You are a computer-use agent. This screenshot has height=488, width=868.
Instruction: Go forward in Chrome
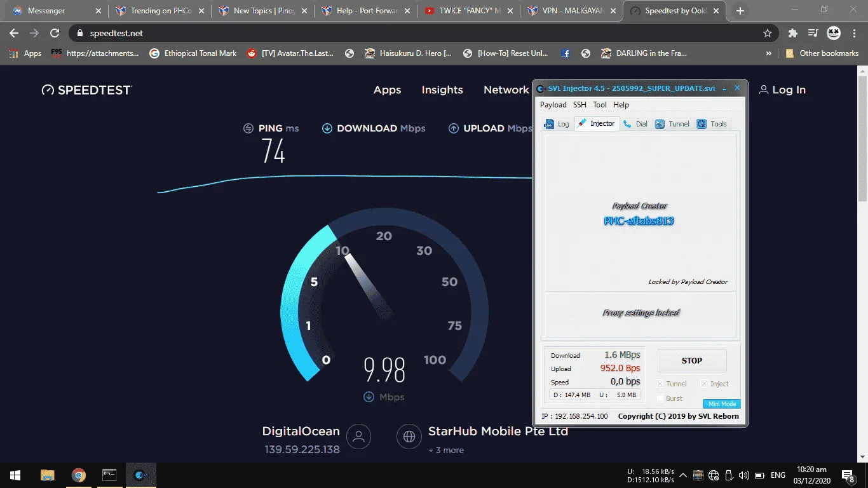pos(34,33)
